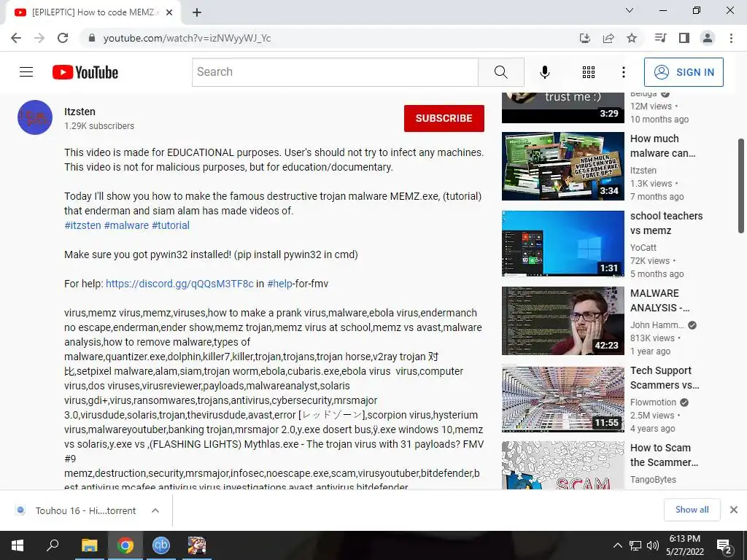Open the tab search chevron
The height and width of the screenshot is (560, 747).
[x=630, y=10]
